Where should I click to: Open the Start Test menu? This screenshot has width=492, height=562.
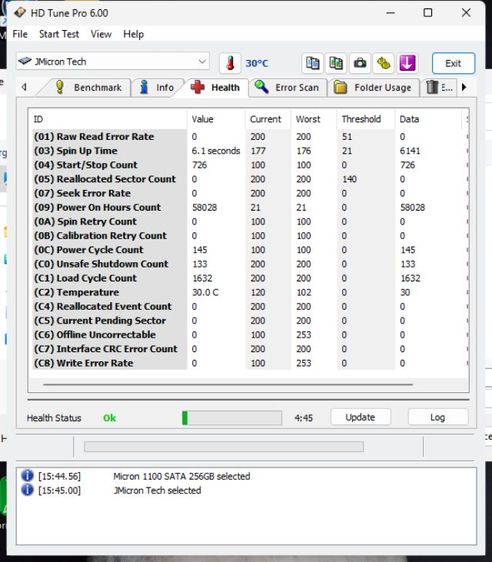click(x=59, y=34)
